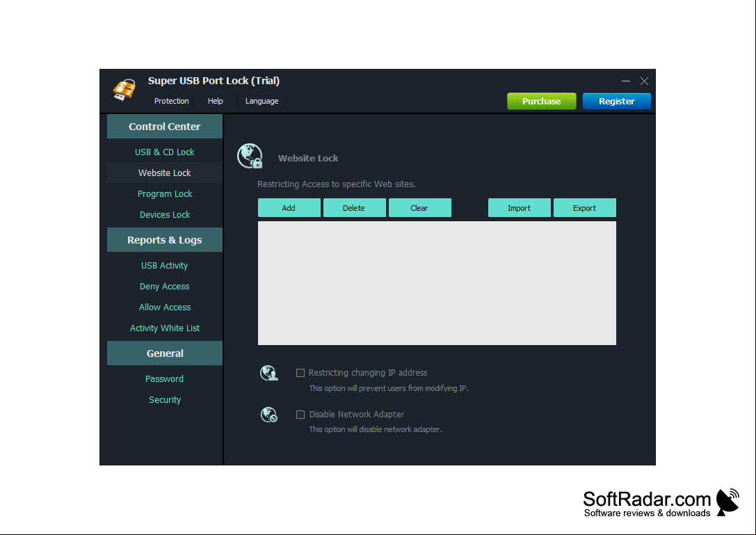Click the 'Disable Network Adapter' label text

click(x=357, y=415)
